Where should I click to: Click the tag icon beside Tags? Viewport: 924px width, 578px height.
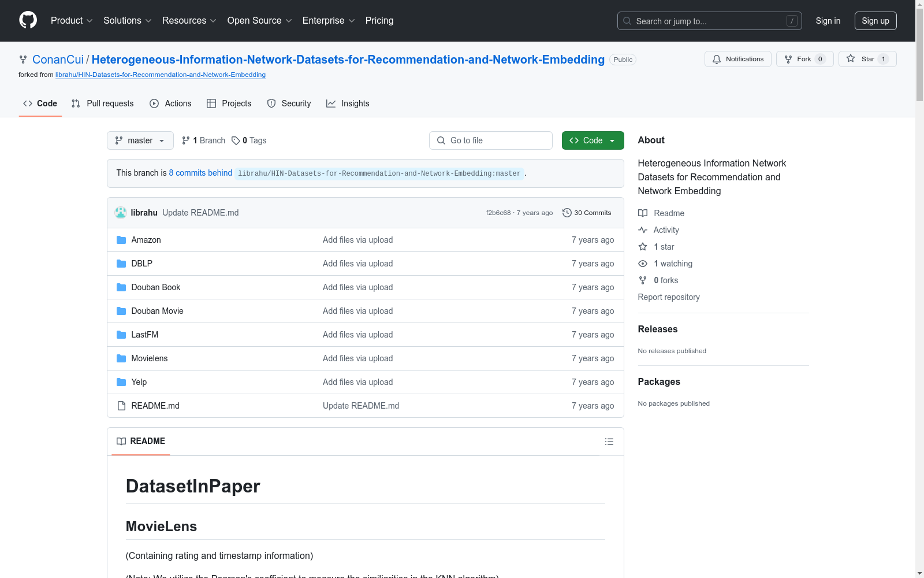click(236, 140)
